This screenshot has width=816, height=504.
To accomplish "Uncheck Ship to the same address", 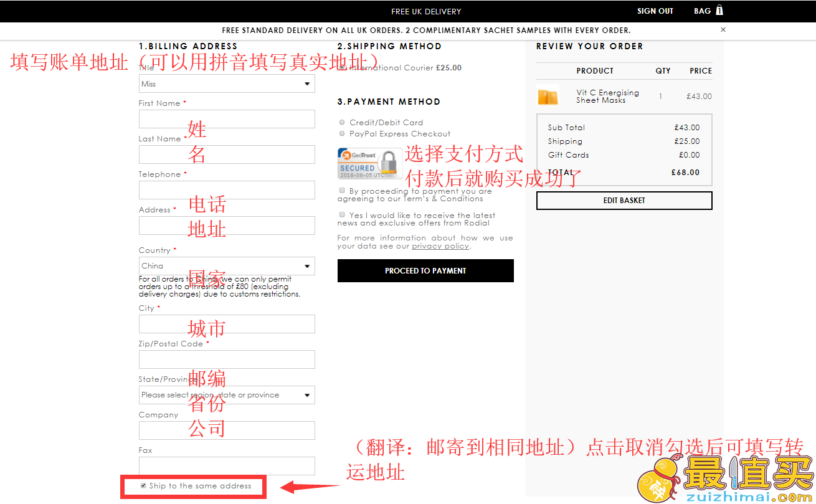I will tap(143, 485).
